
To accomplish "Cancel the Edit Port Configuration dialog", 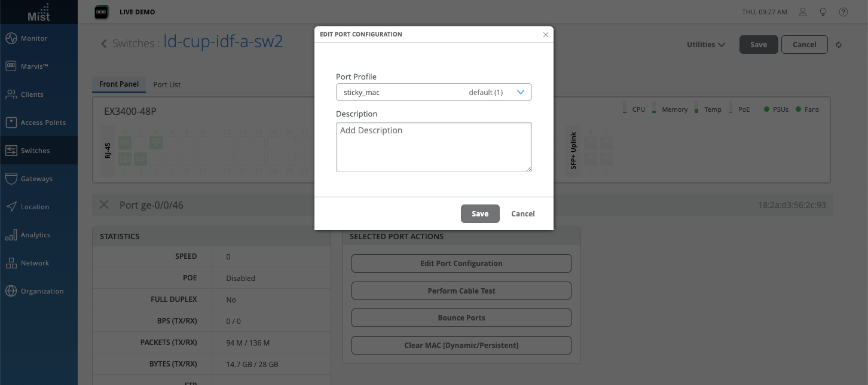I will (x=523, y=214).
